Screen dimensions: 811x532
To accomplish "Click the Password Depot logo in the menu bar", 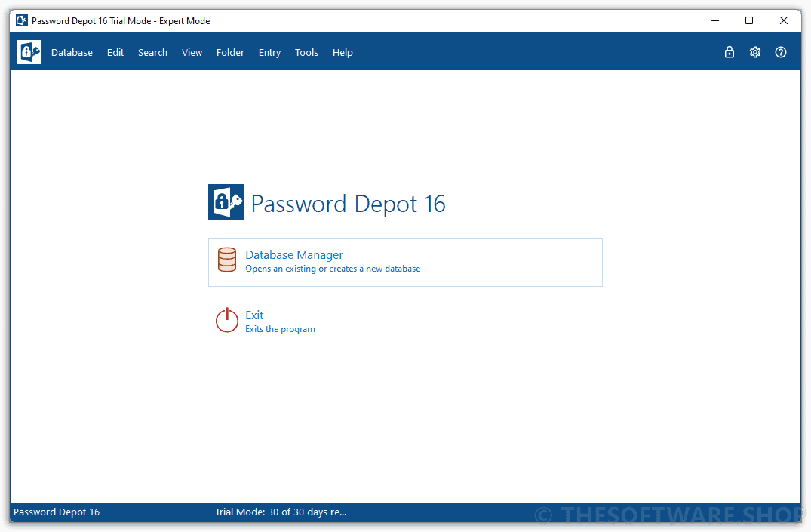I will (x=29, y=52).
